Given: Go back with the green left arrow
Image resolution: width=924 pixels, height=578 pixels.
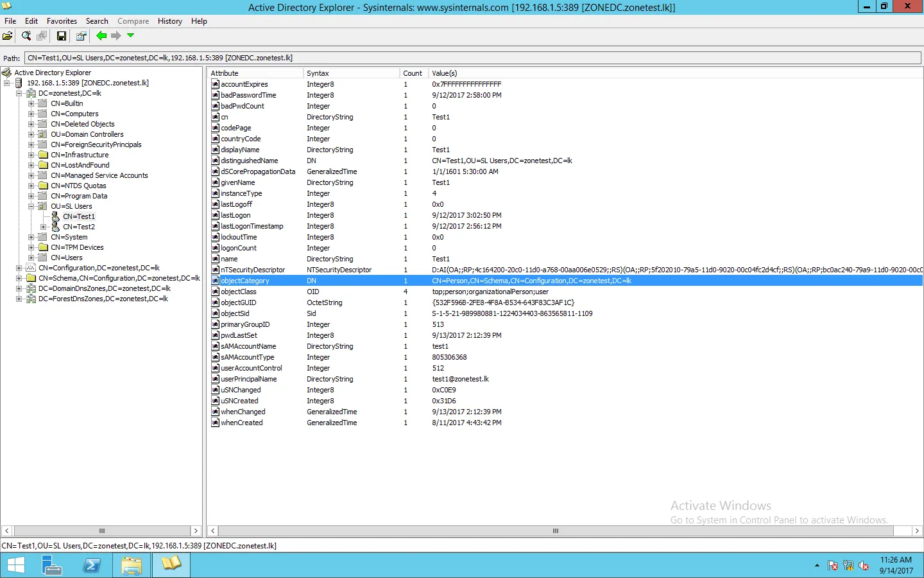Looking at the screenshot, I should point(101,36).
